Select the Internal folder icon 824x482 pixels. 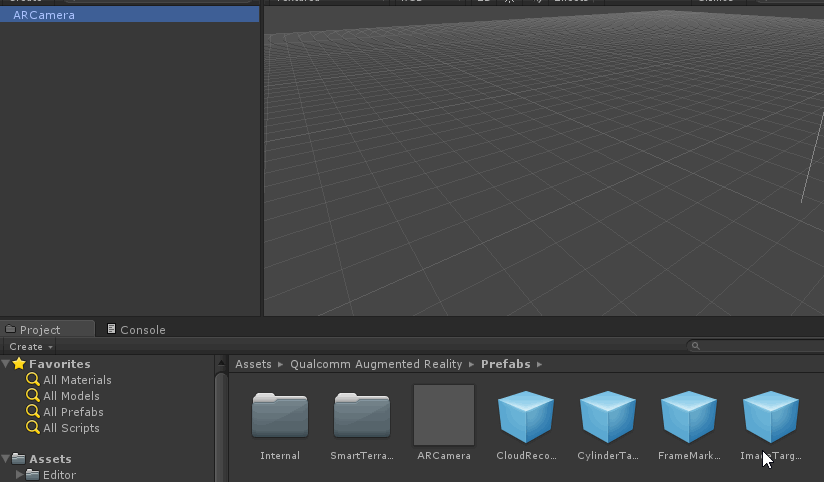pyautogui.click(x=280, y=415)
